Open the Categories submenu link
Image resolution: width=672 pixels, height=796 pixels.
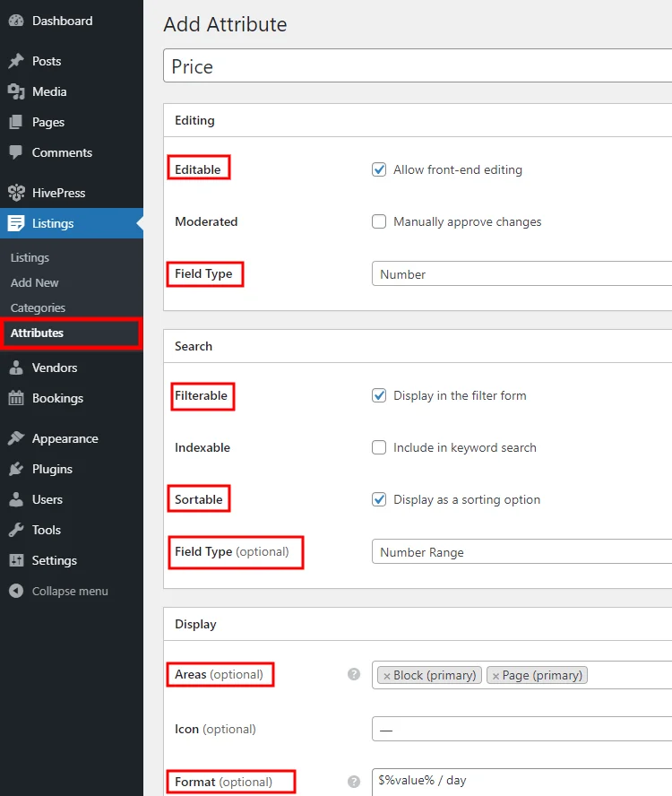coord(38,307)
